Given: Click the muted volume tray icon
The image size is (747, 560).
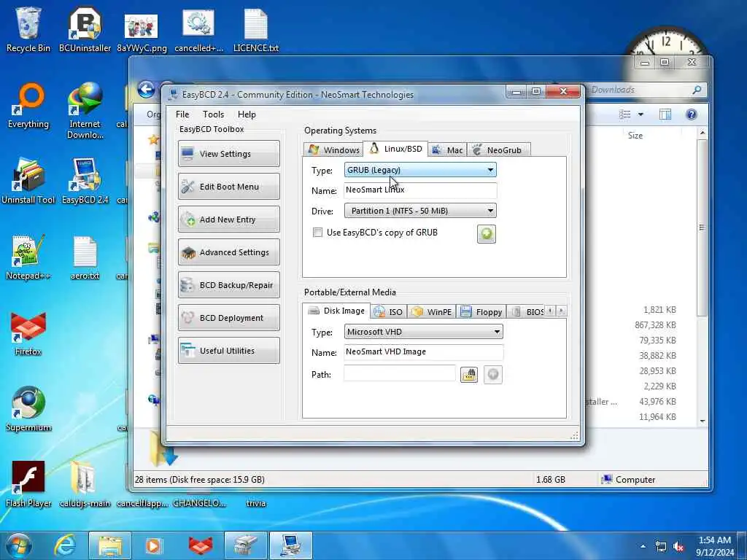Looking at the screenshot, I should [679, 546].
